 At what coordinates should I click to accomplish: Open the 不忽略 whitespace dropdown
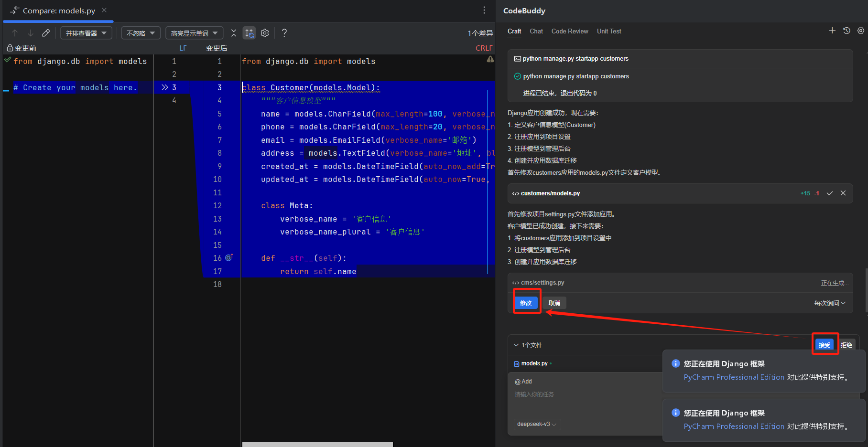[141, 33]
